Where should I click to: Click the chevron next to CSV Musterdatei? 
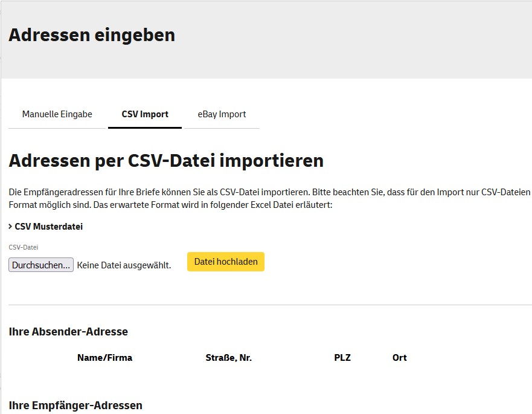pyautogui.click(x=11, y=227)
